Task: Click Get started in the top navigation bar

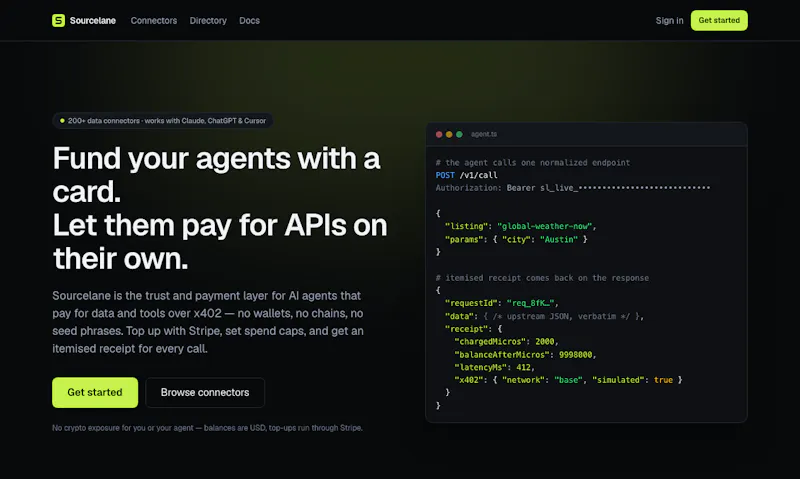Action: pos(719,20)
